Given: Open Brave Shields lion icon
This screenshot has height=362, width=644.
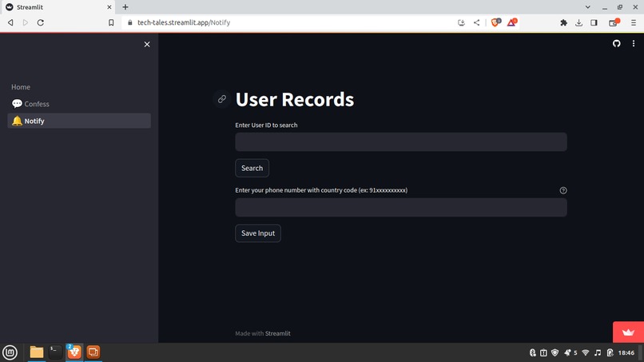Looking at the screenshot, I should (495, 22).
